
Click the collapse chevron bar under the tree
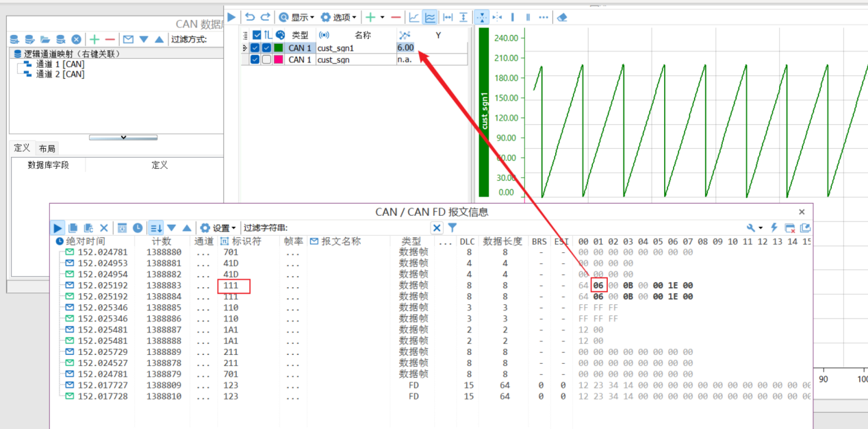(x=123, y=137)
